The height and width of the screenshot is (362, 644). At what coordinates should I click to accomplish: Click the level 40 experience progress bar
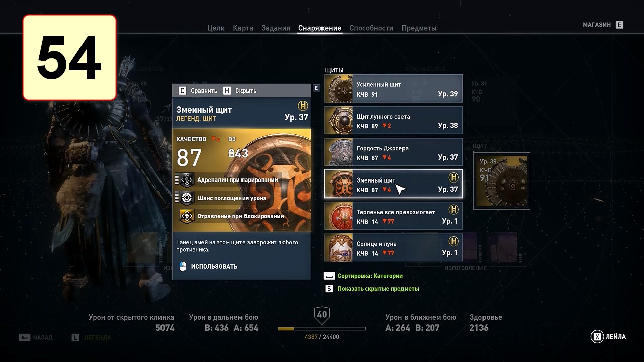pyautogui.click(x=322, y=329)
